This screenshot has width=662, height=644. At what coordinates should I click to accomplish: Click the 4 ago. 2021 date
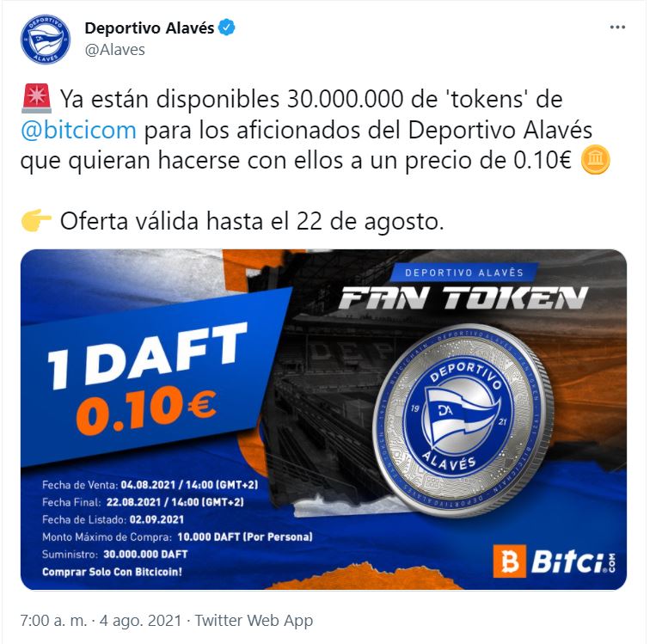(x=140, y=620)
